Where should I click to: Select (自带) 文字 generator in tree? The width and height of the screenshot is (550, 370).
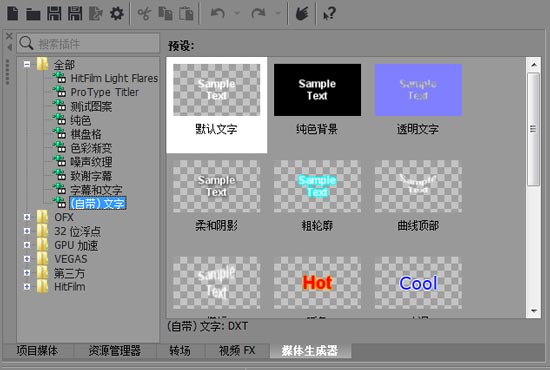coord(98,203)
